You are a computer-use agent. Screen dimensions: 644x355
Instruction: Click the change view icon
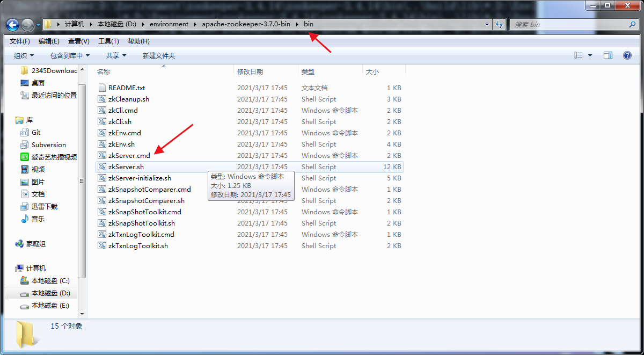(579, 55)
